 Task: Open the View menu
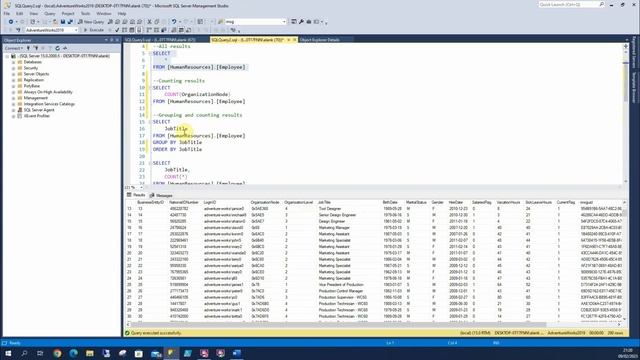[x=33, y=13]
